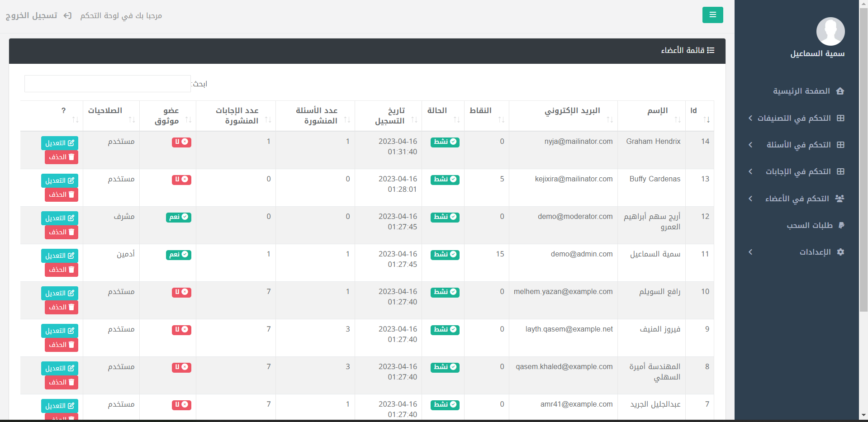Expand the التحكم في الأسئلة chevron
868x422 pixels.
tap(750, 145)
